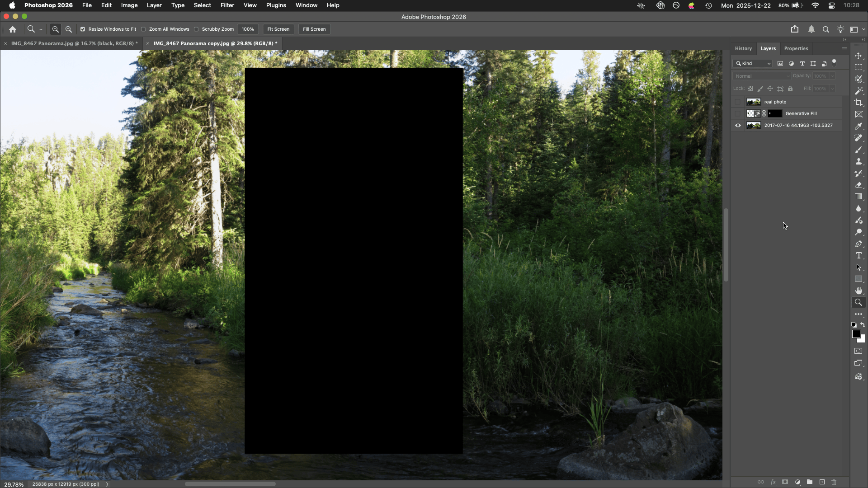Select the Move tool

point(858,56)
